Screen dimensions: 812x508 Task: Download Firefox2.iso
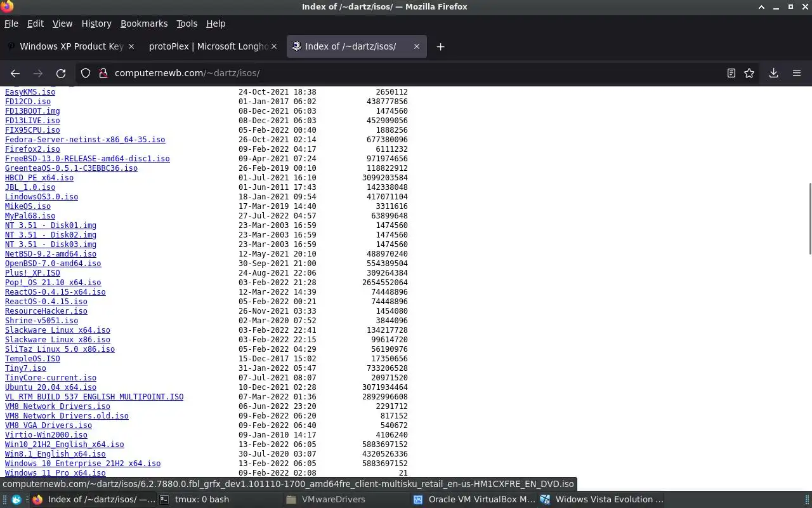point(32,149)
